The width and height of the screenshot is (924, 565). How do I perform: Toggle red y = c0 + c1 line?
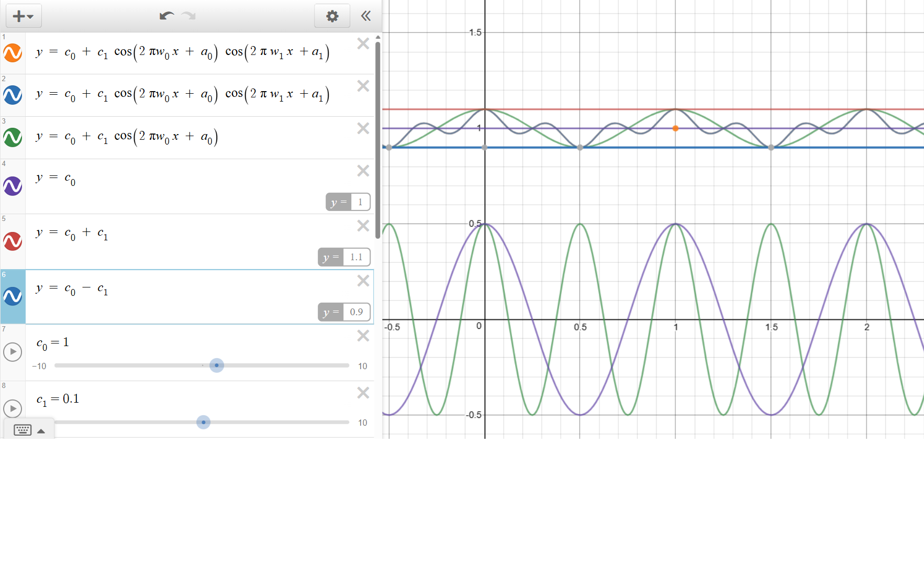pyautogui.click(x=13, y=241)
